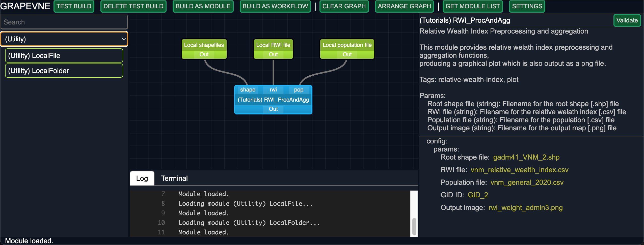Click Out port of RWI_ProcAndAgg node
Viewport: 644px width, 245px height.
pos(273,109)
